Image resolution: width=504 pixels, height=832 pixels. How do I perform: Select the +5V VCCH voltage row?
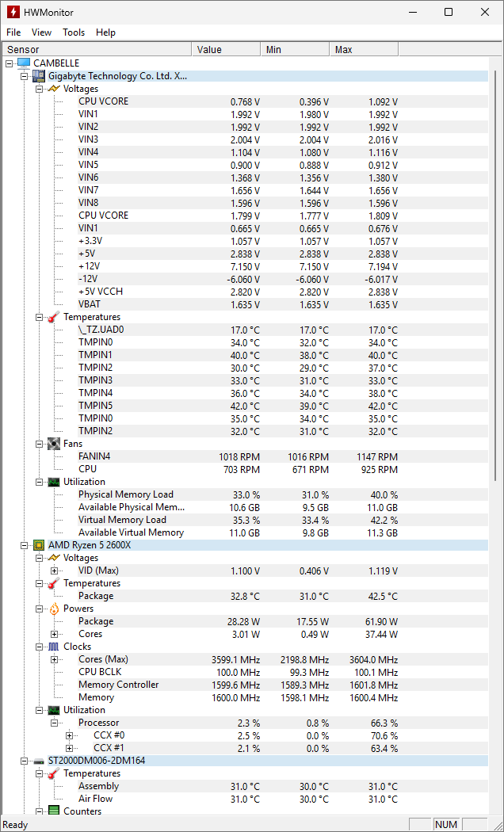point(283,292)
